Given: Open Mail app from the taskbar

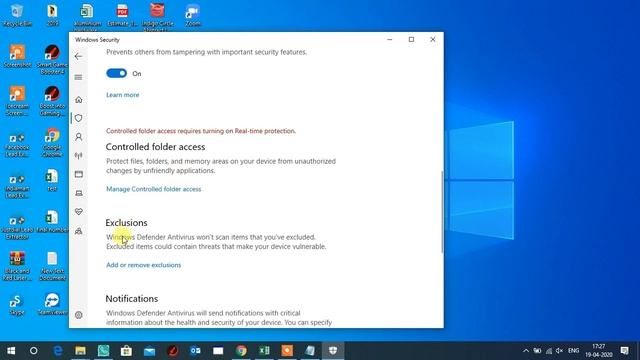Looking at the screenshot, I should click(x=149, y=351).
